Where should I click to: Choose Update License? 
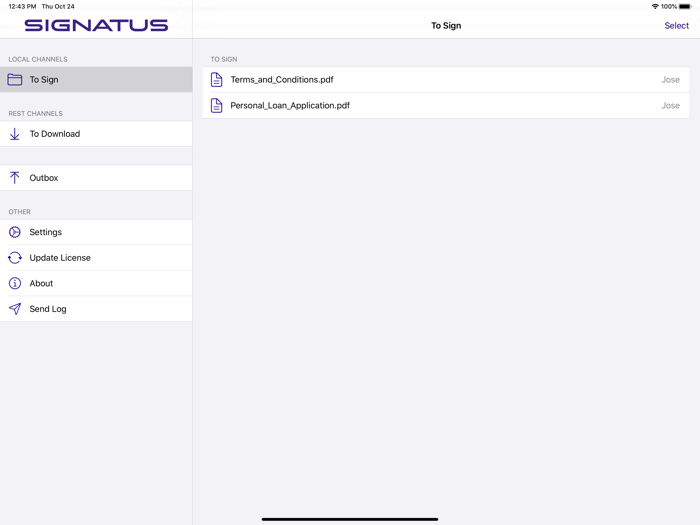click(x=96, y=258)
